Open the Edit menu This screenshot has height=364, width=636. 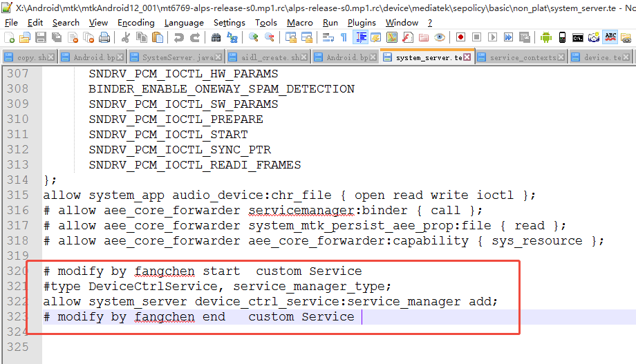(x=35, y=23)
